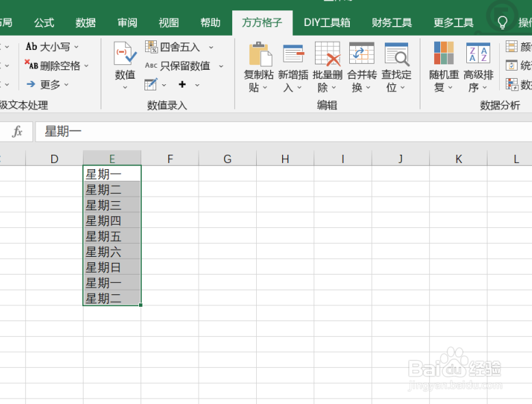This screenshot has height=404, width=532.
Task: Click the 更多 arrow button
Action: pos(43,84)
